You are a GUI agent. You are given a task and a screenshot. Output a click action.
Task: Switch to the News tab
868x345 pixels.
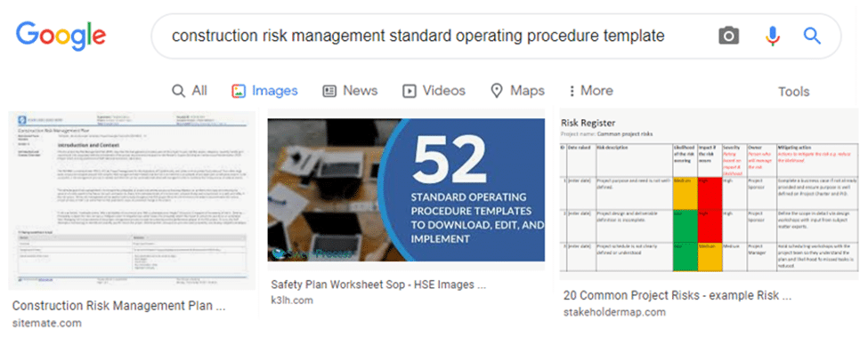[x=350, y=92]
